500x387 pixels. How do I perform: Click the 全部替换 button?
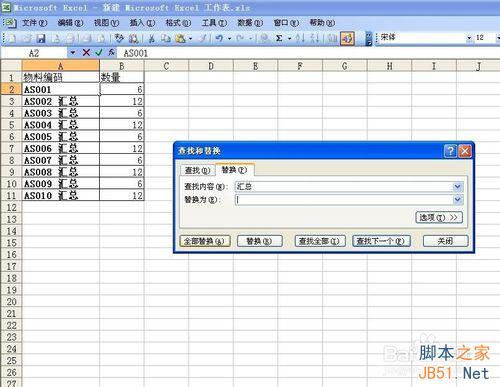pyautogui.click(x=205, y=241)
